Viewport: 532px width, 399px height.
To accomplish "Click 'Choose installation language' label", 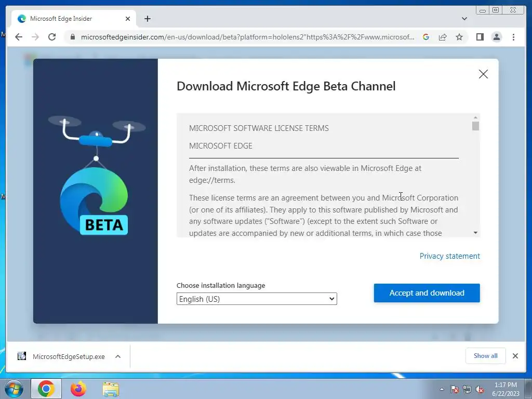I will (x=221, y=286).
